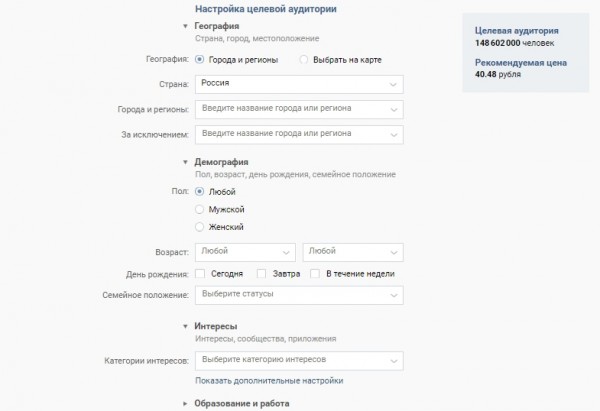Enable the 'Завтра' birthday checkbox
This screenshot has height=411, width=600.
click(262, 273)
